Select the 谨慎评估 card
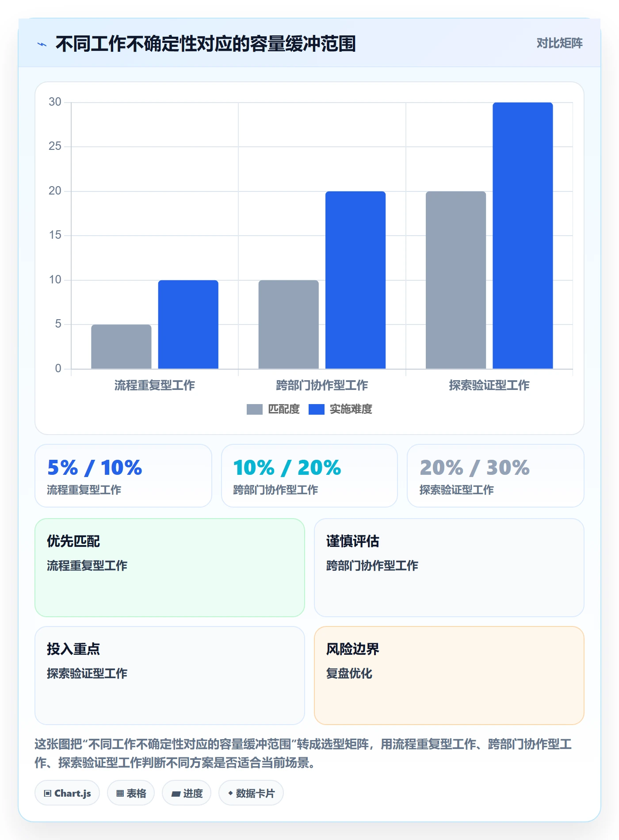The width and height of the screenshot is (619, 840). (x=449, y=568)
